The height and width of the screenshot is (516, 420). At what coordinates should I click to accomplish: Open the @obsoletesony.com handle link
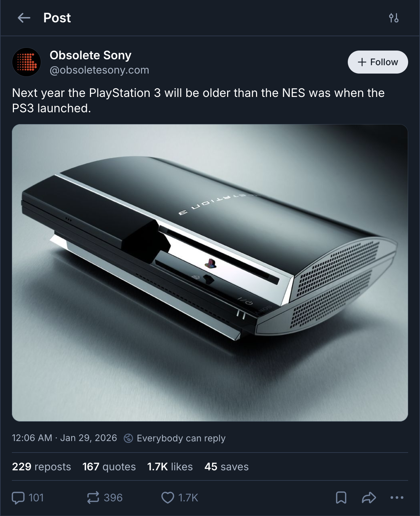point(99,70)
